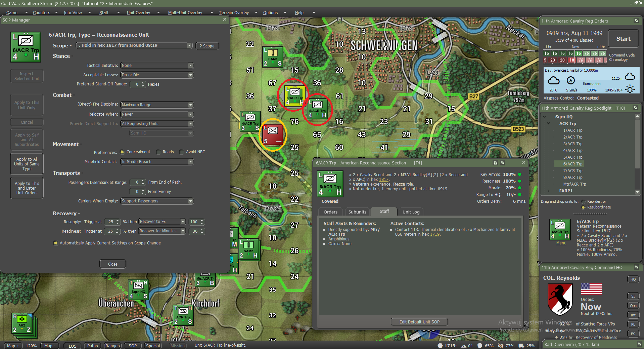This screenshot has height=349, width=644.
Task: Click the Menu link under Spotlight counter
Action: (561, 243)
